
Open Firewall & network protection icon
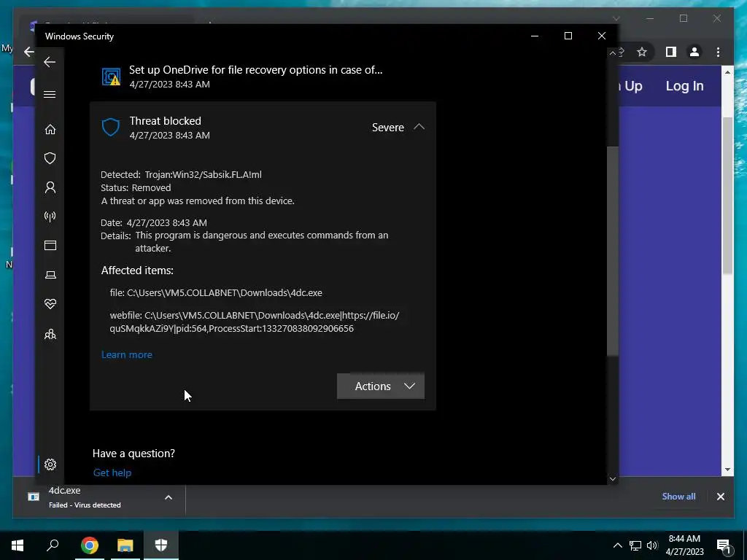(50, 217)
